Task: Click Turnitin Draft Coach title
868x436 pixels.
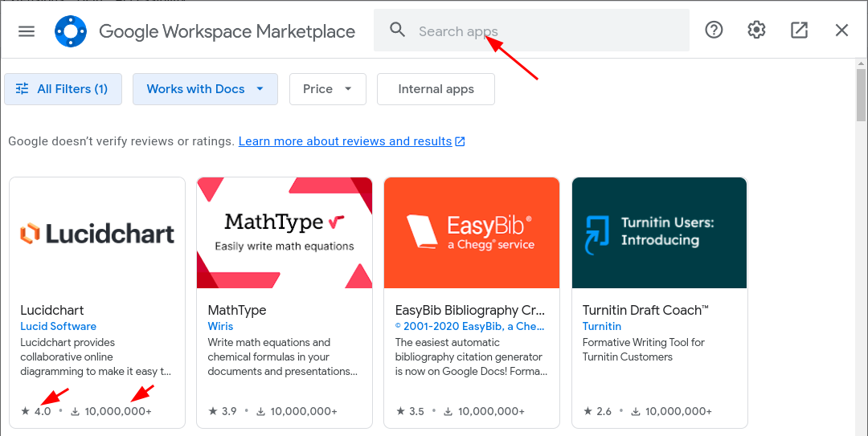Action: (x=645, y=311)
